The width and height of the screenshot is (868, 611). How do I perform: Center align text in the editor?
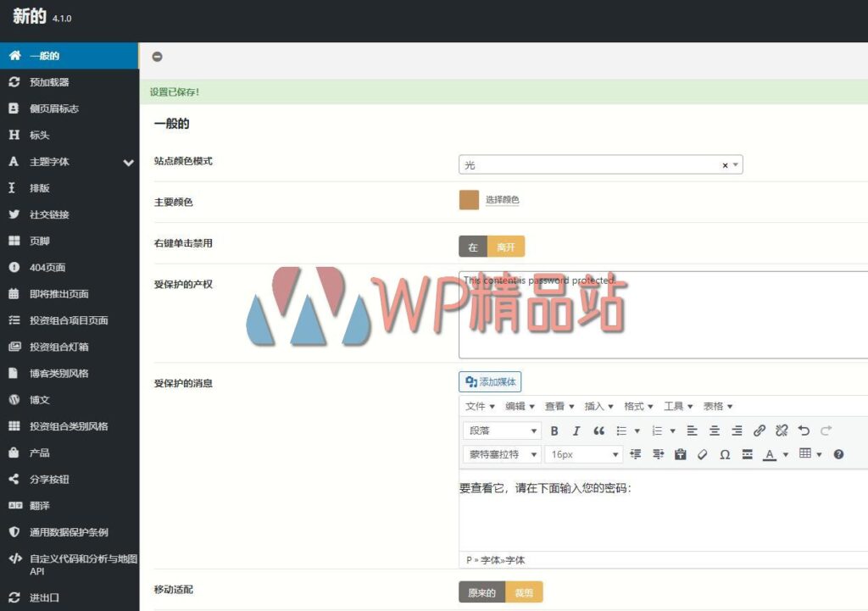point(715,430)
